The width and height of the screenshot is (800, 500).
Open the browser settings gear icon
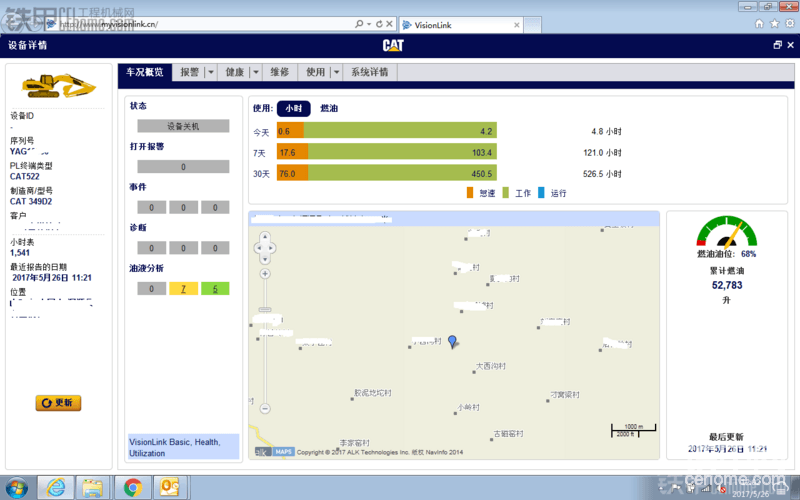(790, 23)
